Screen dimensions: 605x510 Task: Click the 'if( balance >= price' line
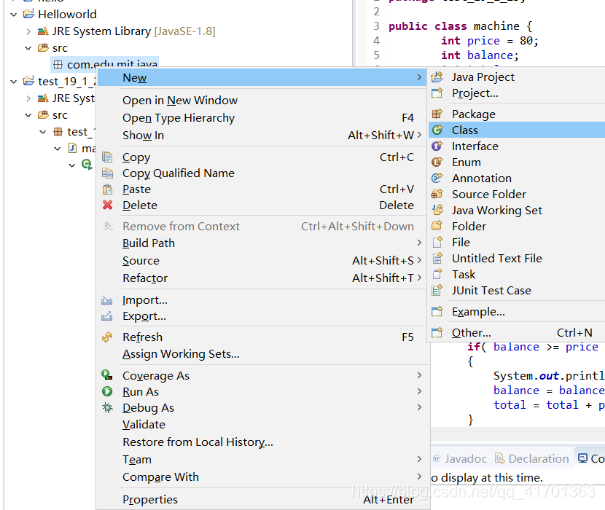(x=532, y=347)
